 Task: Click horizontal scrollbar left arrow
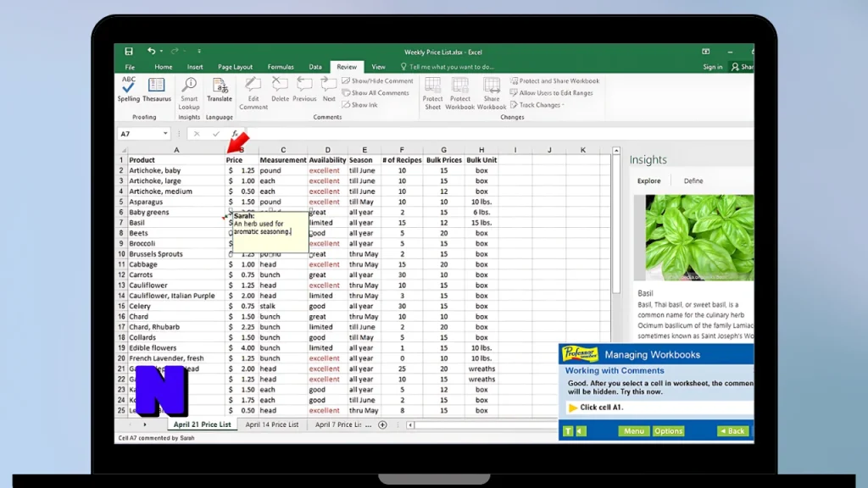[410, 425]
